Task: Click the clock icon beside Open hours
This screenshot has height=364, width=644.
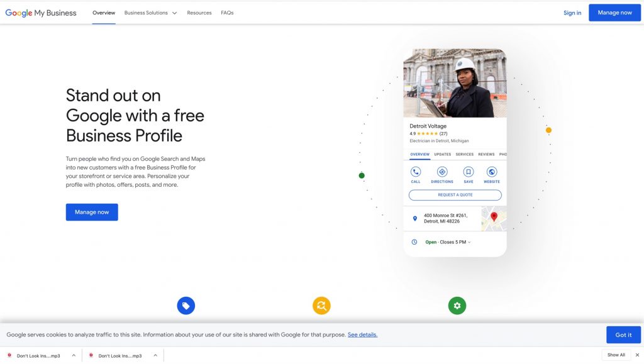Action: coord(414,241)
